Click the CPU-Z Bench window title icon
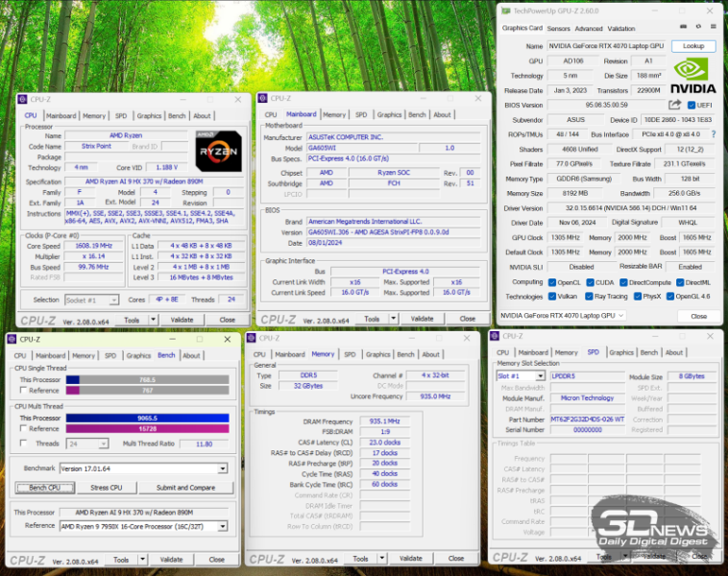 [12, 339]
